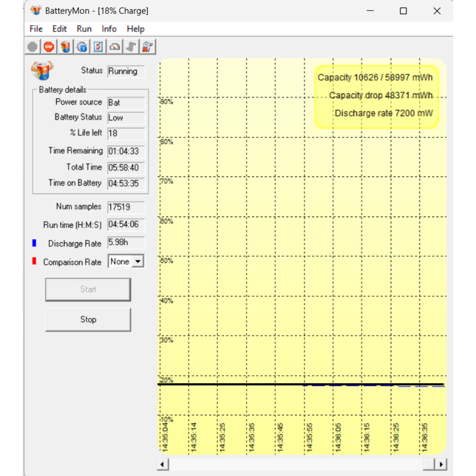Open the File menu
This screenshot has height=476, width=476.
[36, 29]
